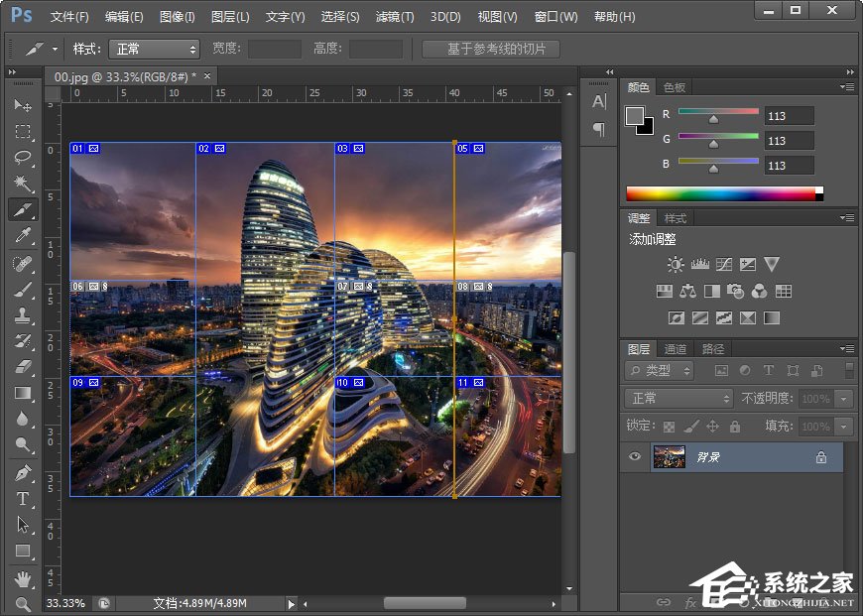863x616 pixels.
Task: Open the layer blend mode dropdown
Action: [678, 399]
